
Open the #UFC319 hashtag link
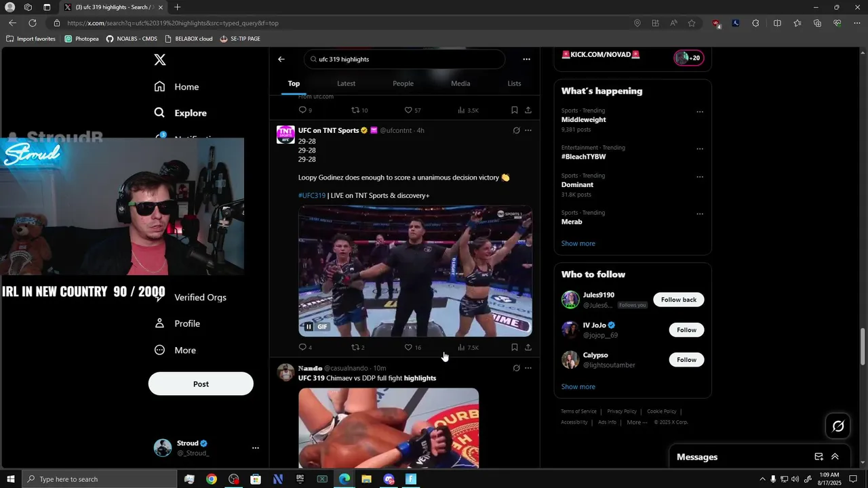coord(312,196)
